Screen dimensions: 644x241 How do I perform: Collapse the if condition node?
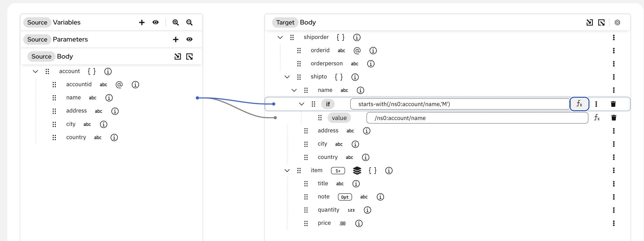click(301, 104)
